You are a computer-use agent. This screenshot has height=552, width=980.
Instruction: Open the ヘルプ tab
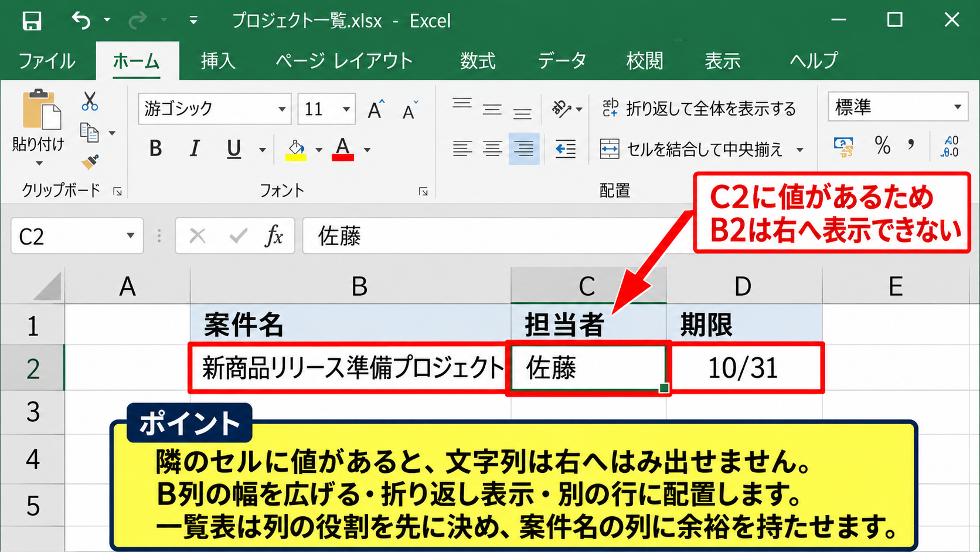click(814, 61)
